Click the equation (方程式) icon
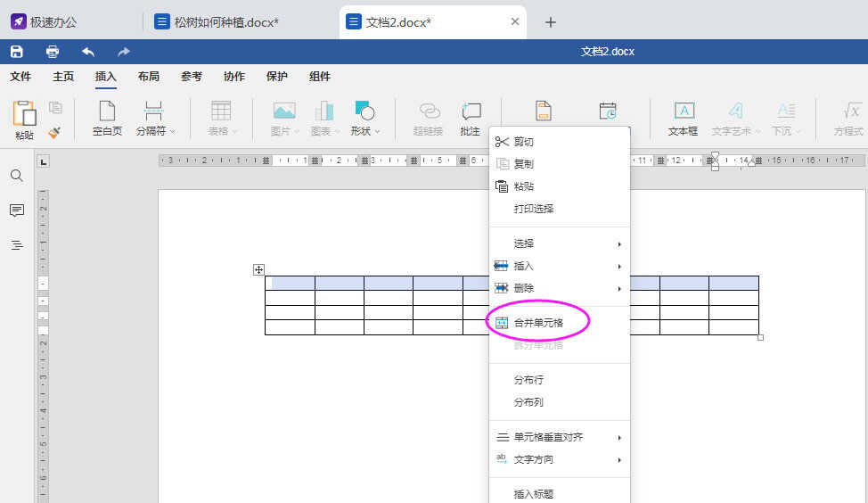This screenshot has width=868, height=503. (x=851, y=111)
